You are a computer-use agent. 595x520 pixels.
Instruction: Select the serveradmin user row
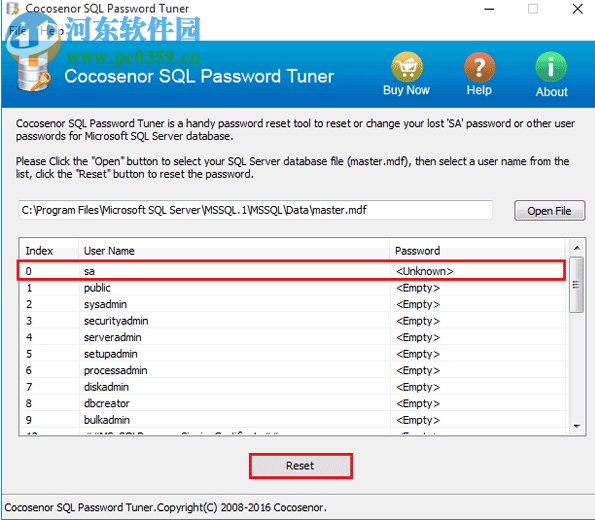coord(292,337)
